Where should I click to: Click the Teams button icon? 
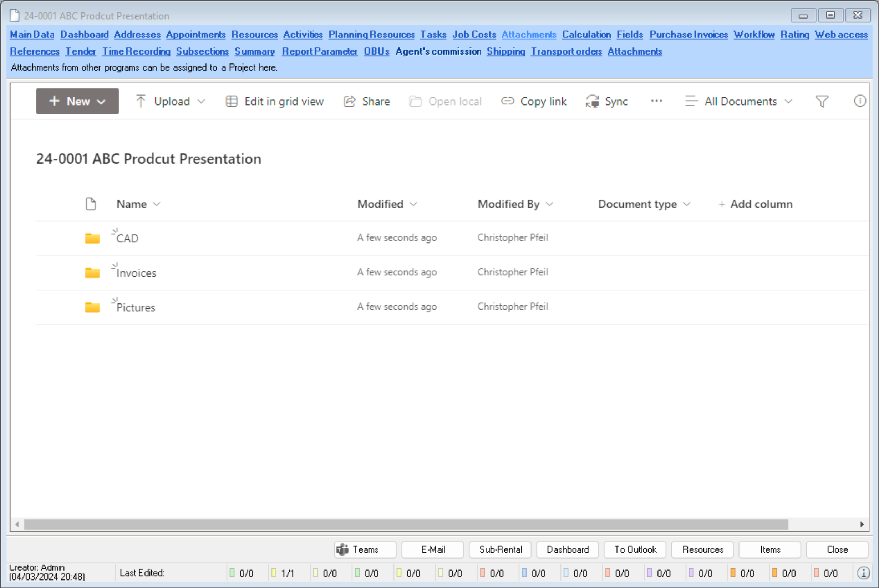tap(342, 549)
